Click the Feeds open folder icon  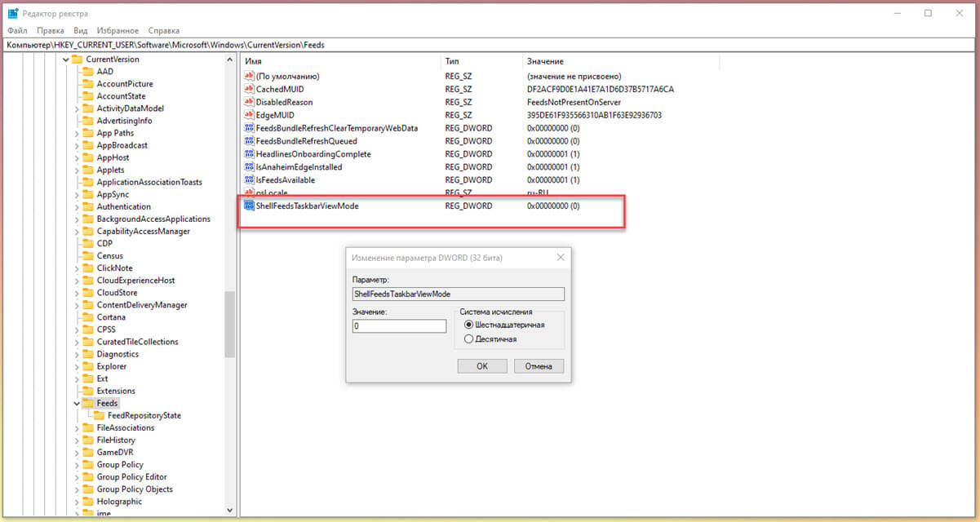click(x=88, y=403)
